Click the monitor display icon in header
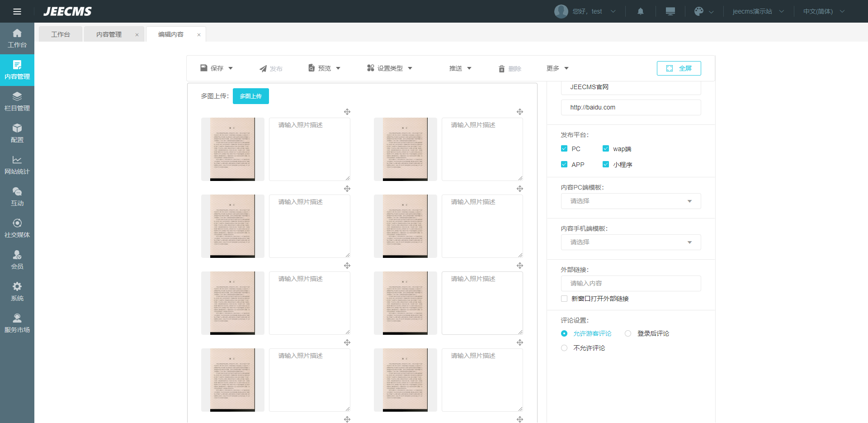 pos(670,11)
